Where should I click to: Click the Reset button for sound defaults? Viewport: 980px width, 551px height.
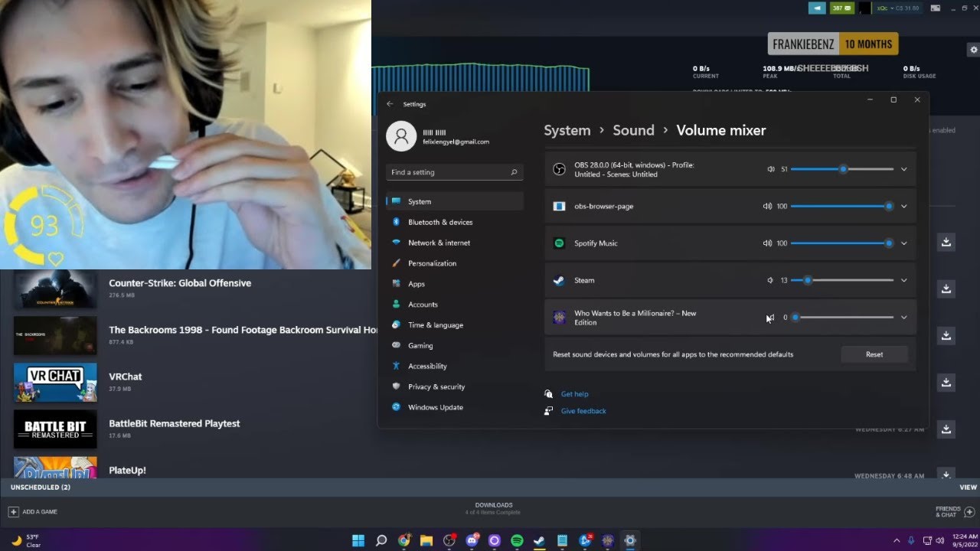[874, 354]
